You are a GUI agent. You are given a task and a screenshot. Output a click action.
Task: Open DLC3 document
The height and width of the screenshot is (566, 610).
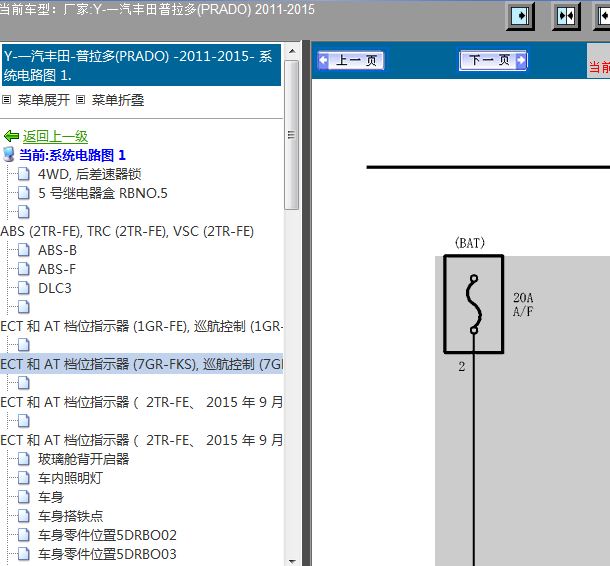click(54, 289)
